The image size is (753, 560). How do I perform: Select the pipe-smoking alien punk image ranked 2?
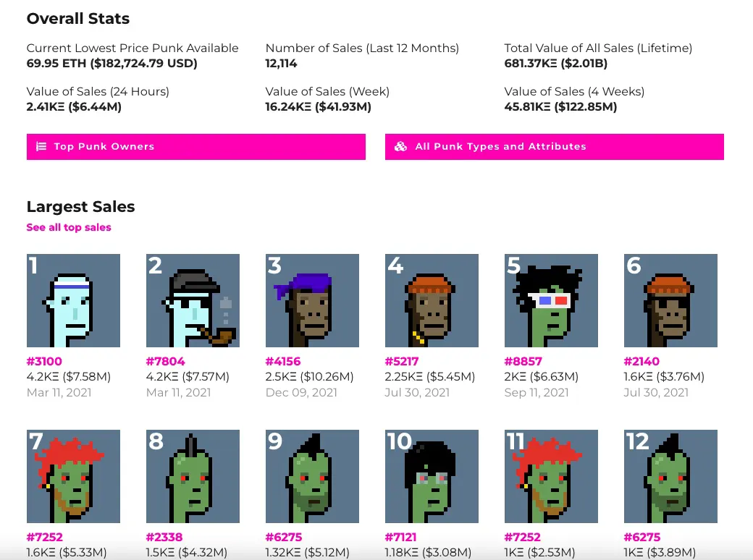(x=193, y=300)
